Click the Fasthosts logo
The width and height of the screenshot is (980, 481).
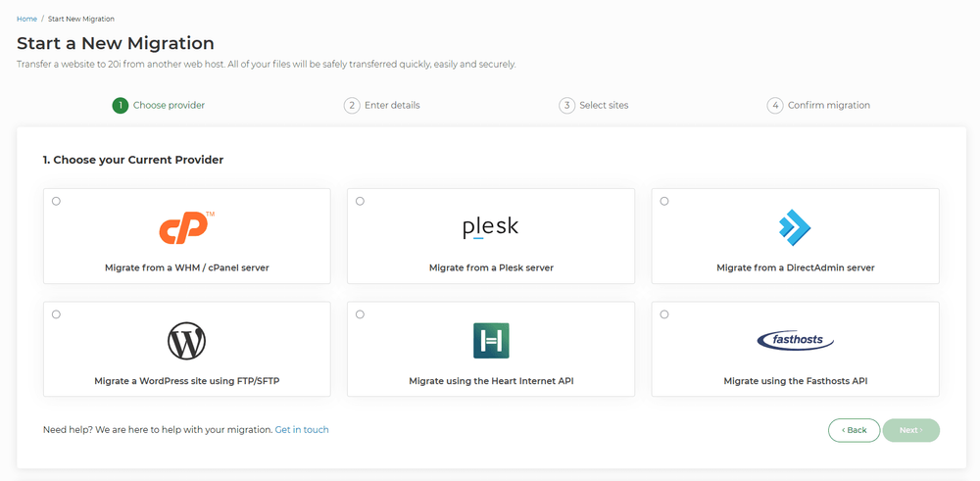(795, 341)
